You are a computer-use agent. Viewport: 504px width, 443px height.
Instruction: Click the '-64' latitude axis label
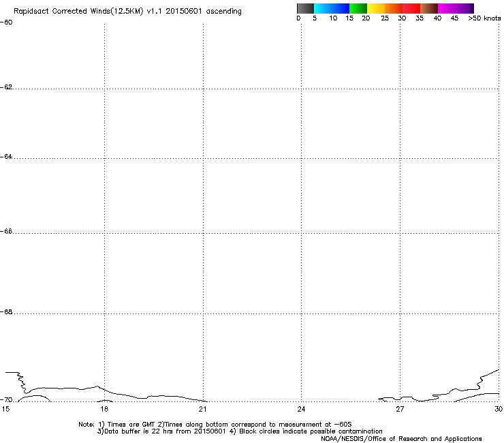6,157
